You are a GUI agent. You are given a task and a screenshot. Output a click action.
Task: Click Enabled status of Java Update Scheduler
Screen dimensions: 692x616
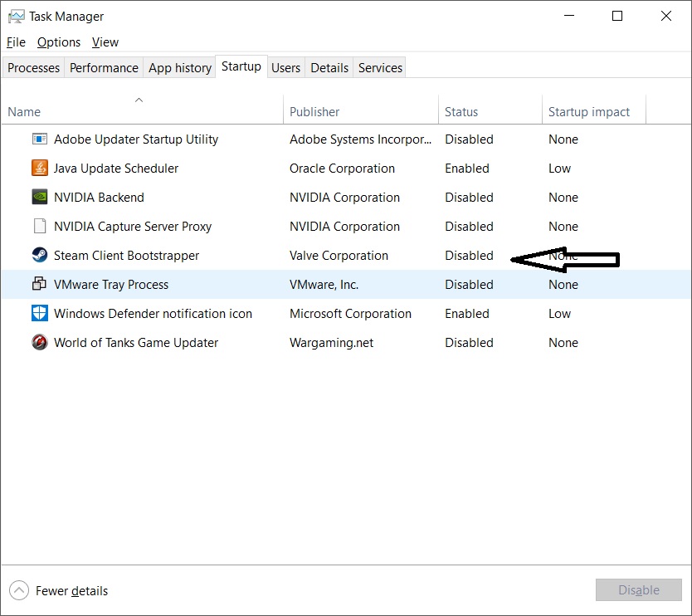[x=467, y=169]
